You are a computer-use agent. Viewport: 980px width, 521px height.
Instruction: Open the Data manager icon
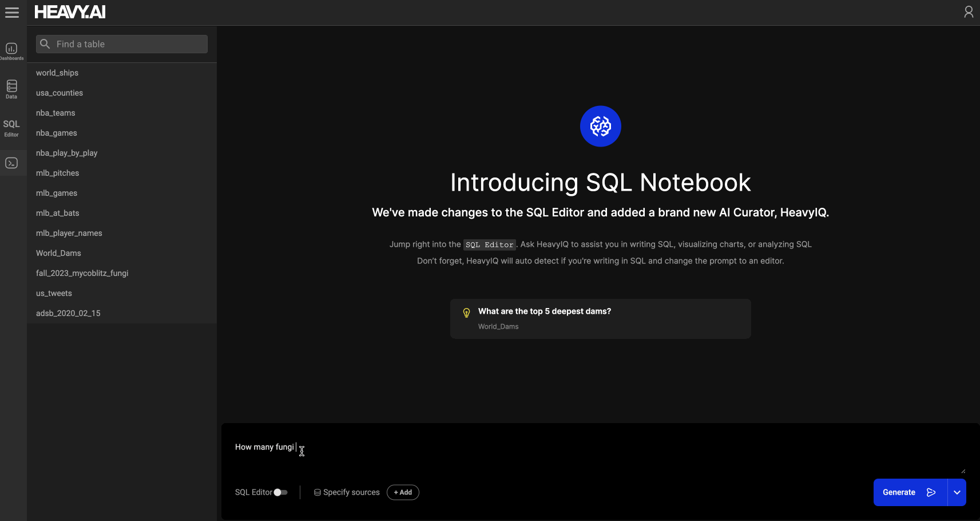pyautogui.click(x=11, y=89)
